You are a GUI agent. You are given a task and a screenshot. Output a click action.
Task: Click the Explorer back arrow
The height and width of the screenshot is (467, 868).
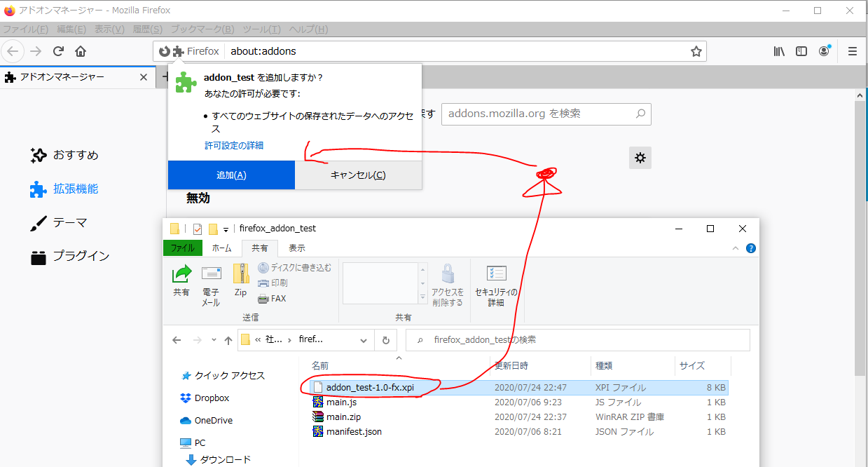(177, 340)
